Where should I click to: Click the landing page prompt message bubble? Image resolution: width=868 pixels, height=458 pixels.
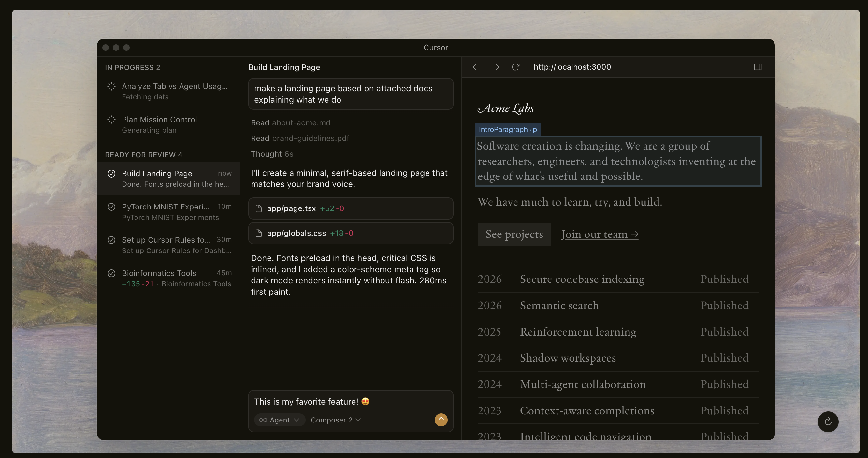(x=351, y=94)
